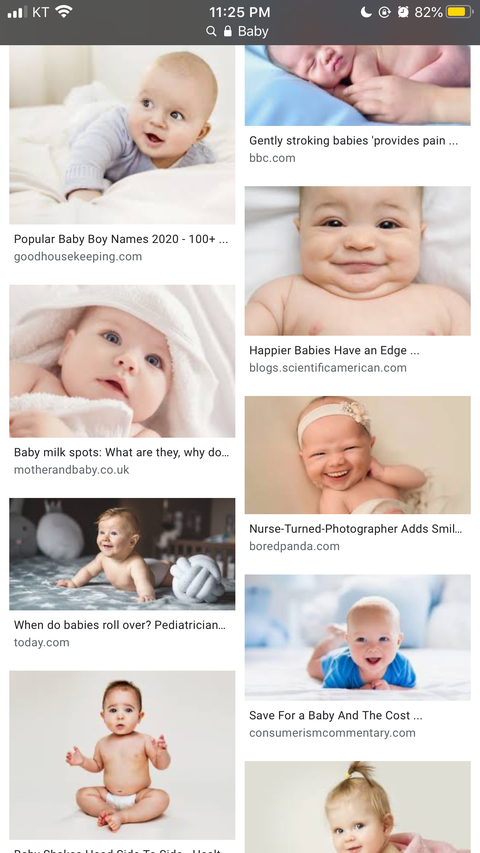Screen dimensions: 480x853
Task: Tap the Wi-Fi status icon
Action: (64, 11)
